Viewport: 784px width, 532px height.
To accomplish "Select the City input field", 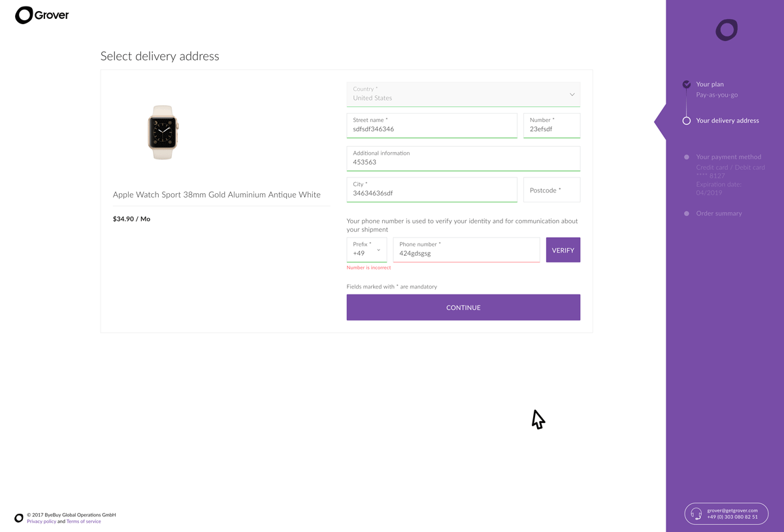I will [432, 189].
